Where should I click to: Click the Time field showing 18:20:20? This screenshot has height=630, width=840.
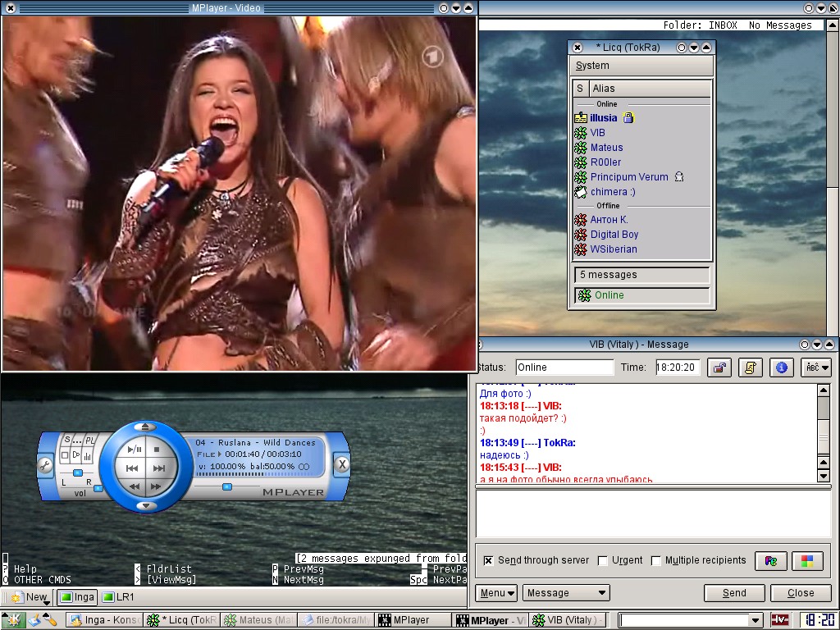pyautogui.click(x=678, y=367)
